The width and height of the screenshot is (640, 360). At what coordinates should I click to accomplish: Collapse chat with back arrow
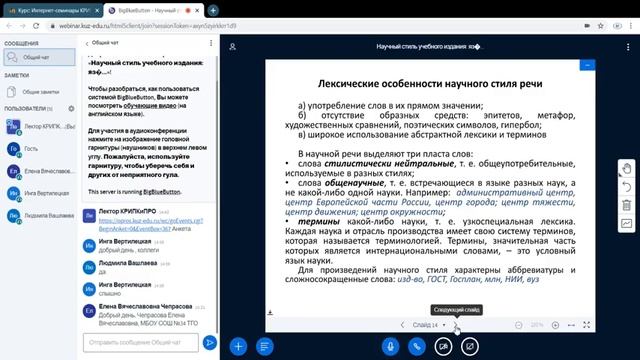pos(87,43)
